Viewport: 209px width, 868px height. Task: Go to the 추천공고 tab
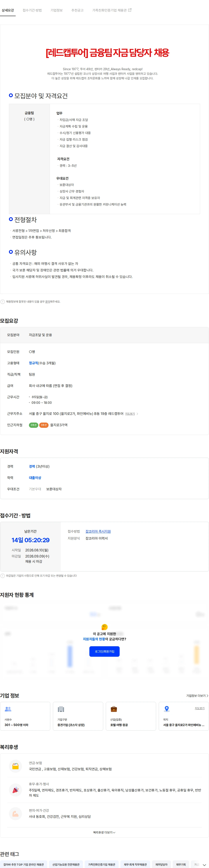pos(78,10)
